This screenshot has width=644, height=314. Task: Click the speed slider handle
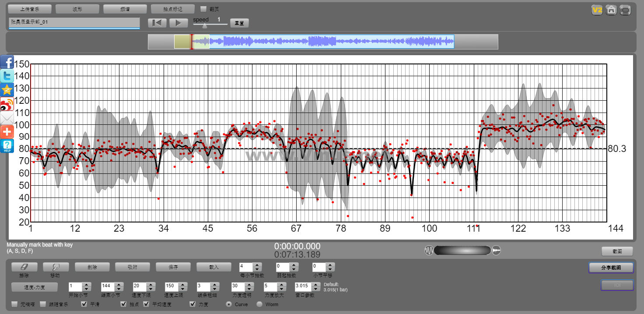pyautogui.click(x=204, y=25)
